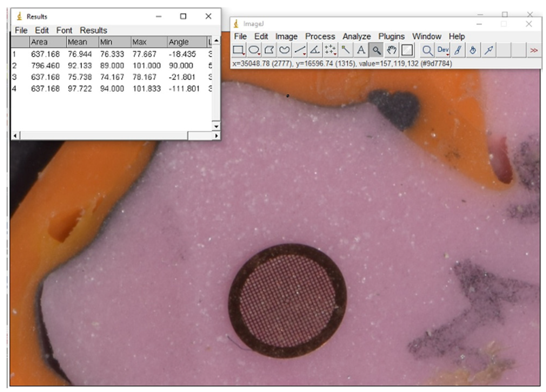
Task: Select the Scrolling hand tool
Action: (x=391, y=50)
